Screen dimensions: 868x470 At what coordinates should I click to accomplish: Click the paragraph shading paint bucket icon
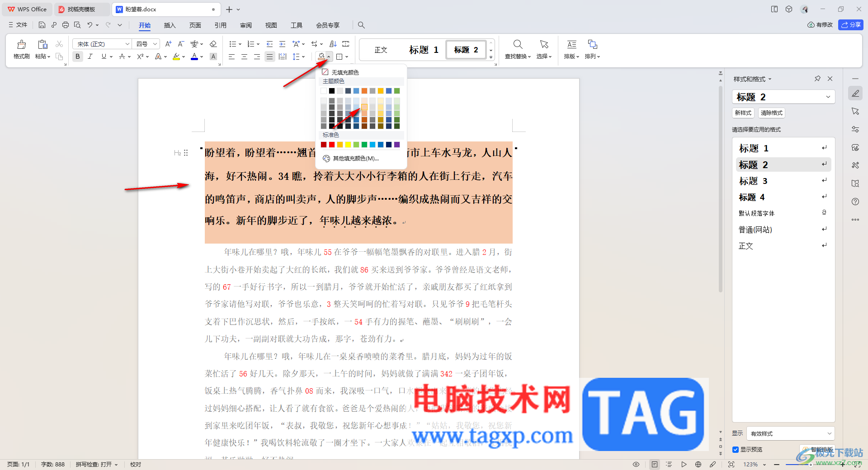tap(321, 56)
